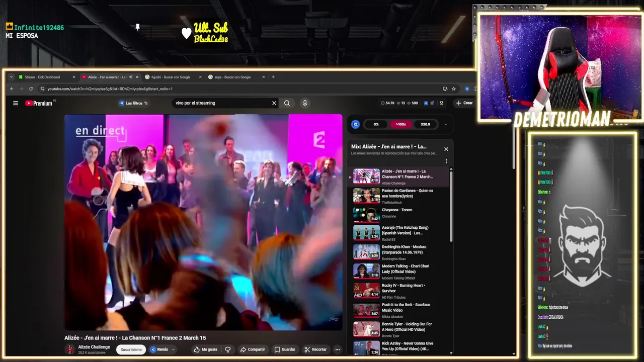Click the playlist panel scrollbar
The width and height of the screenshot is (644, 362).
pos(451,206)
